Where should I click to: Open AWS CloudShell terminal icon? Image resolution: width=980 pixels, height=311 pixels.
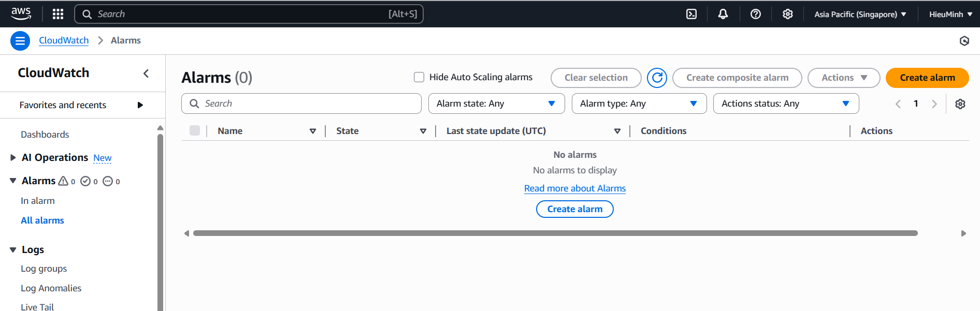tap(691, 14)
